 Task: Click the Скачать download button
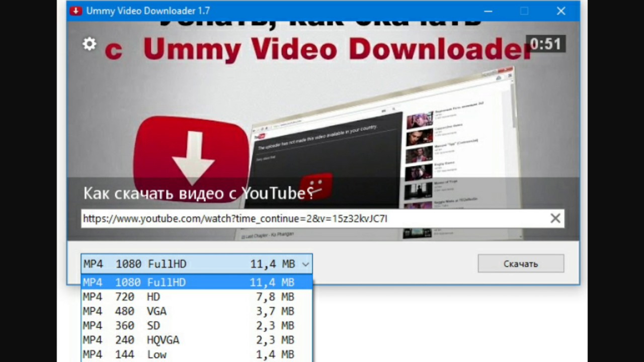[521, 263]
